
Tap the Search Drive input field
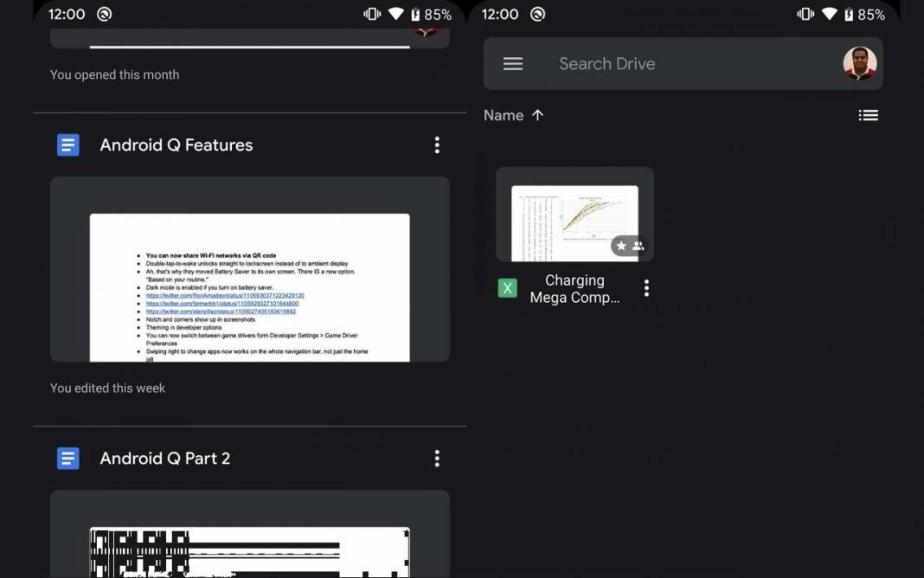[607, 63]
